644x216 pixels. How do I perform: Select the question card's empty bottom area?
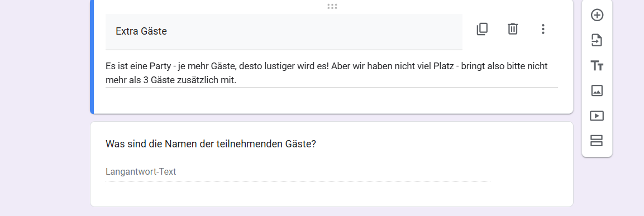331,195
